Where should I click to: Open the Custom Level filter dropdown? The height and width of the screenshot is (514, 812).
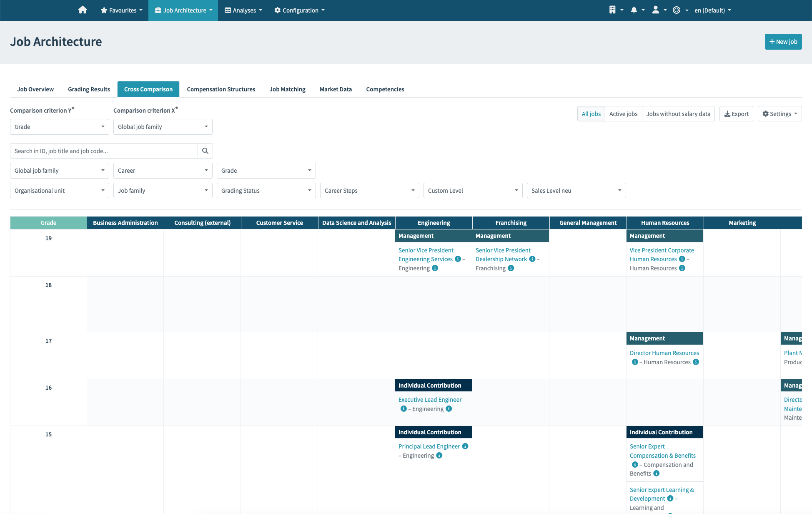pyautogui.click(x=473, y=191)
